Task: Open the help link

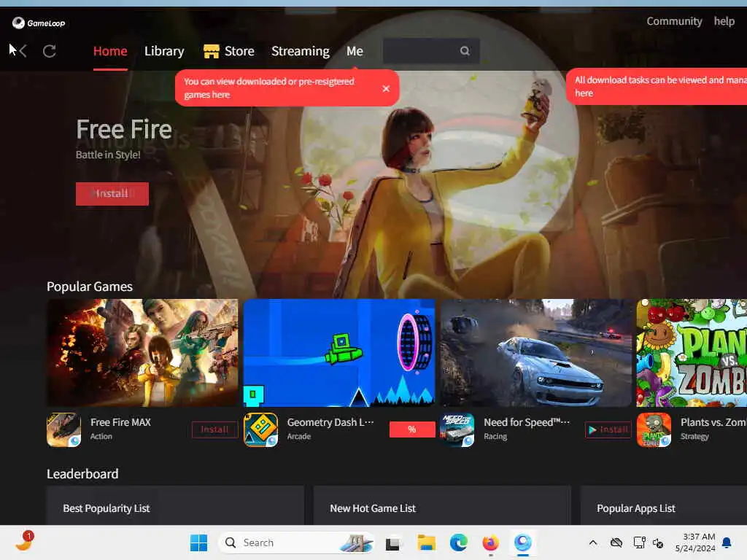Action: [x=724, y=21]
